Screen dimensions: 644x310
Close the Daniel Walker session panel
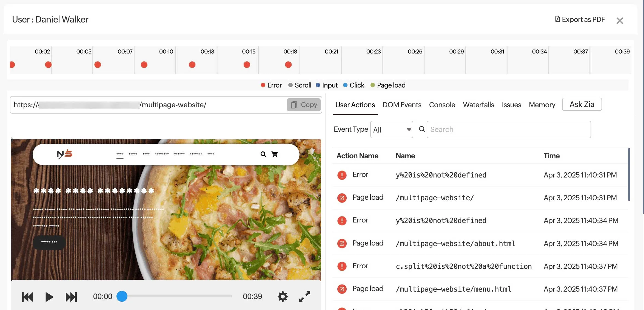pyautogui.click(x=620, y=21)
